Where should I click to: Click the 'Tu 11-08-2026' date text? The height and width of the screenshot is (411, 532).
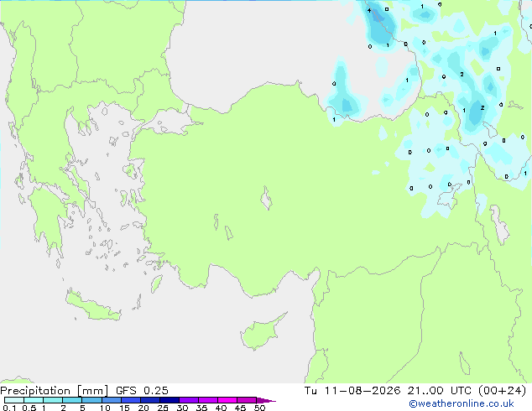(352, 391)
